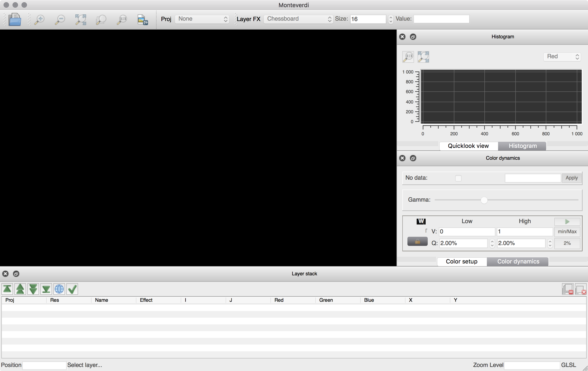Image resolution: width=588 pixels, height=371 pixels.
Task: Click the 'Select layer...' status text
Action: pyautogui.click(x=85, y=365)
